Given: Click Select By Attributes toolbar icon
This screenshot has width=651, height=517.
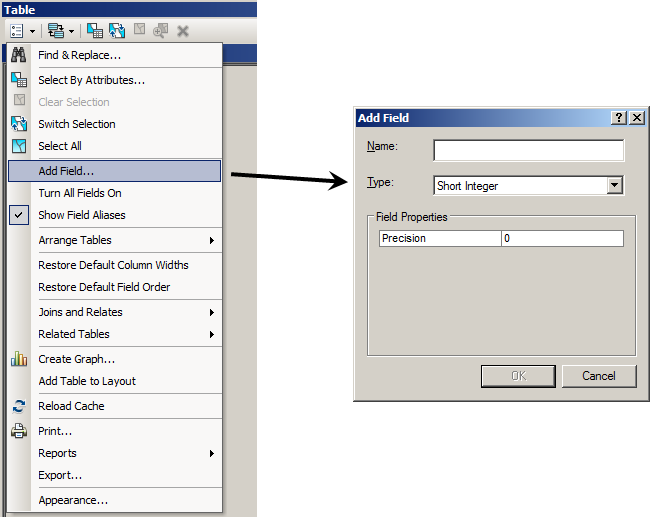Looking at the screenshot, I should 95,31.
